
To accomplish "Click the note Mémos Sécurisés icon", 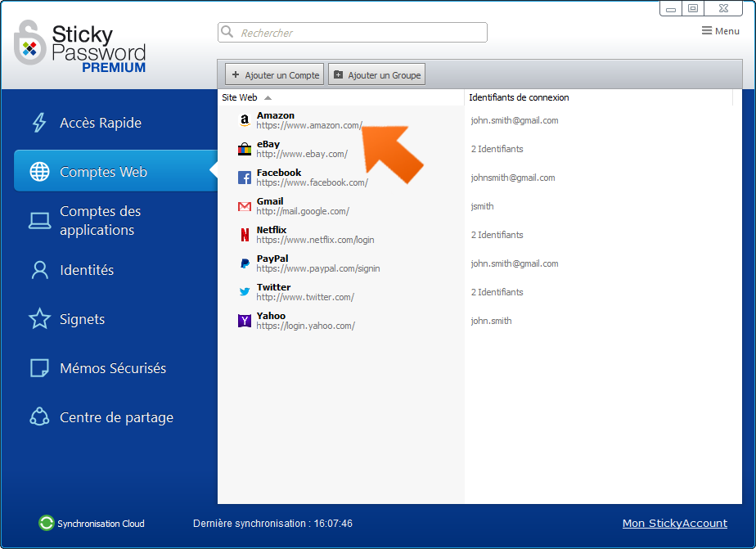I will coord(39,367).
